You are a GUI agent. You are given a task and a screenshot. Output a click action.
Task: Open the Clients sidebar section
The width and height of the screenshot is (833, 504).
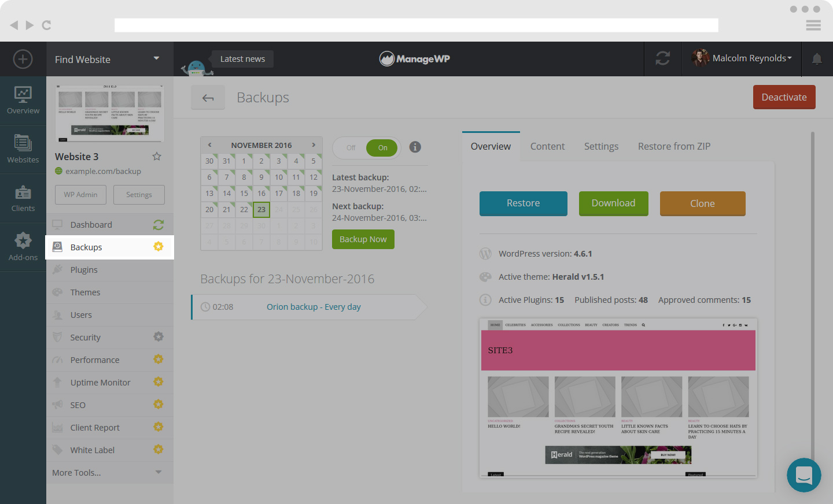point(23,198)
